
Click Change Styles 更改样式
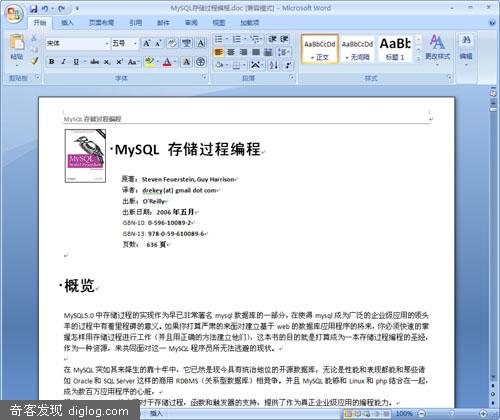438,50
